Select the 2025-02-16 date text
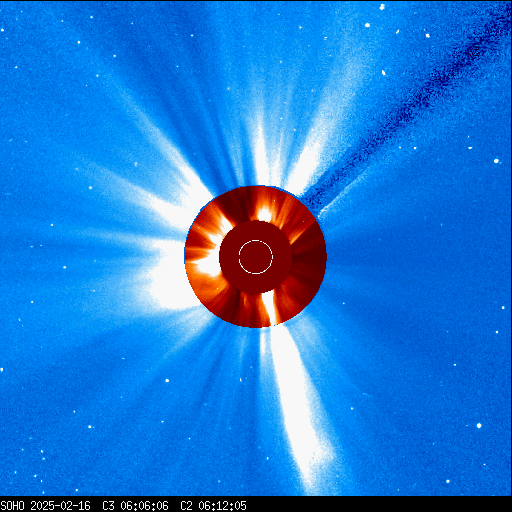Viewport: 512px width, 512px height. click(x=60, y=506)
